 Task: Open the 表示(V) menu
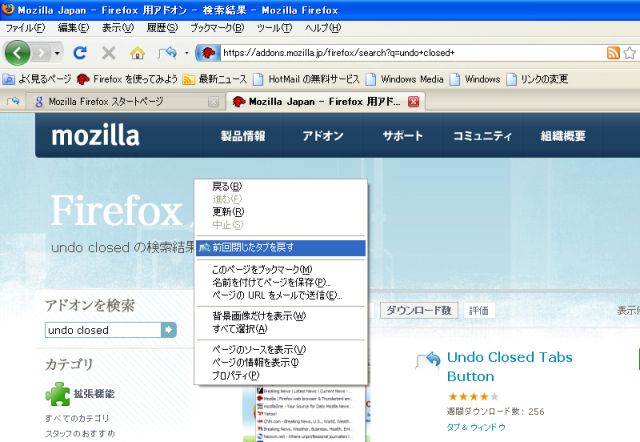coord(118,28)
